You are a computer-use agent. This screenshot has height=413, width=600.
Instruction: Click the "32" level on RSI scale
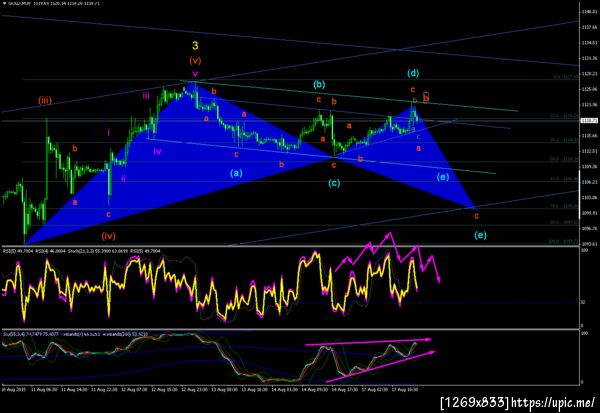tap(583, 302)
